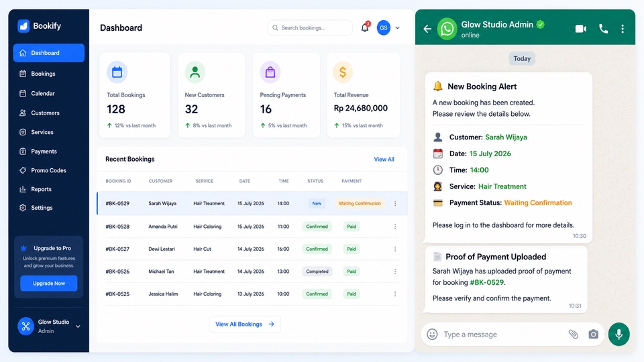Click the PAYMENT column header
This screenshot has width=644, height=362.
pyautogui.click(x=352, y=181)
